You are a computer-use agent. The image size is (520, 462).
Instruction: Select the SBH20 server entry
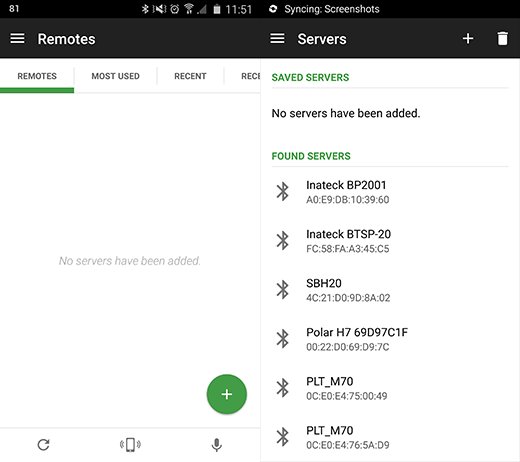pyautogui.click(x=390, y=290)
